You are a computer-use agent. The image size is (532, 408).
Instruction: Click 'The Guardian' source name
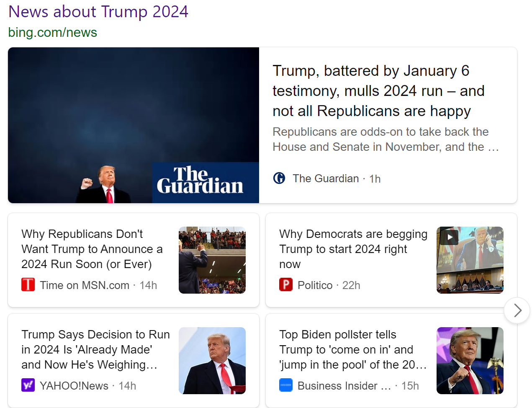pyautogui.click(x=326, y=178)
